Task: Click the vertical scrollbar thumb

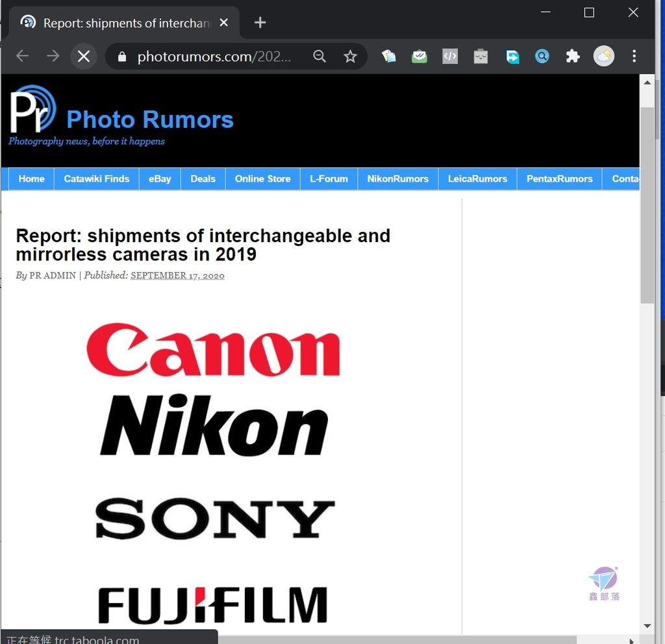Action: (x=647, y=205)
